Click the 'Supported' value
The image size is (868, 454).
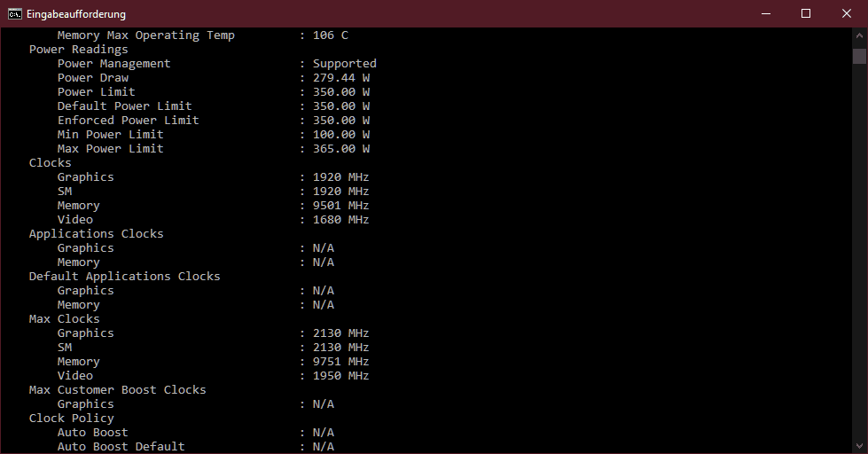(x=344, y=64)
